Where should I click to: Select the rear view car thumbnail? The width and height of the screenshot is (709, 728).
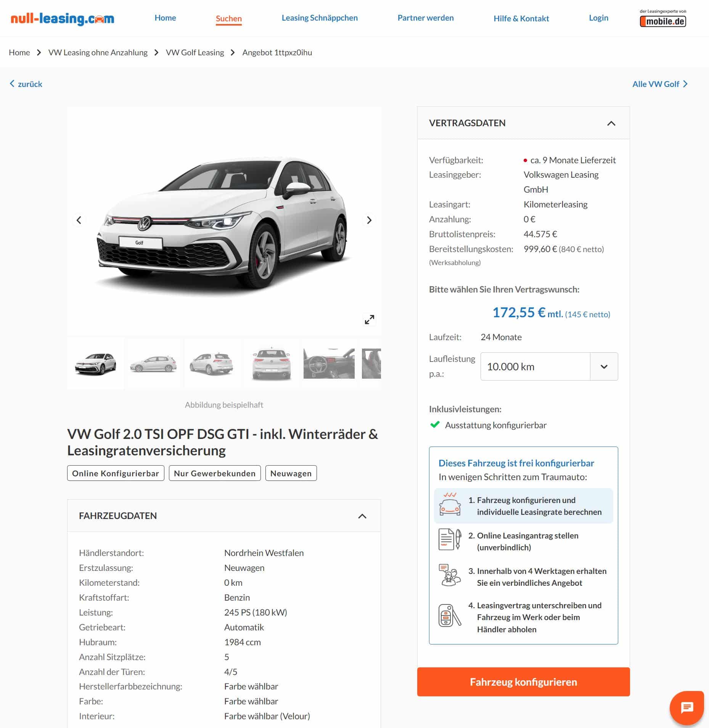271,363
